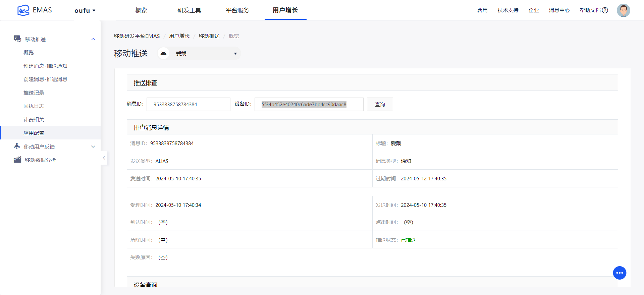The image size is (644, 295).
Task: Collapse the sidebar with the arrow handle
Action: pyautogui.click(x=104, y=158)
